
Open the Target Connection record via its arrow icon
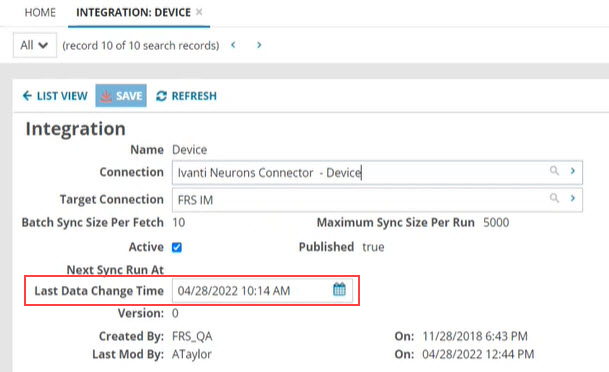572,198
